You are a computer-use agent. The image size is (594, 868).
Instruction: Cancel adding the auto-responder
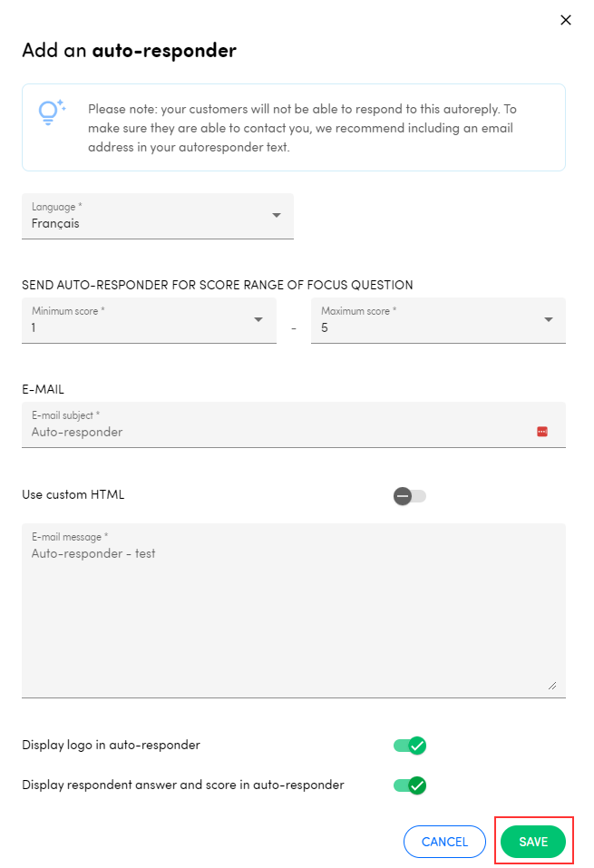[445, 842]
